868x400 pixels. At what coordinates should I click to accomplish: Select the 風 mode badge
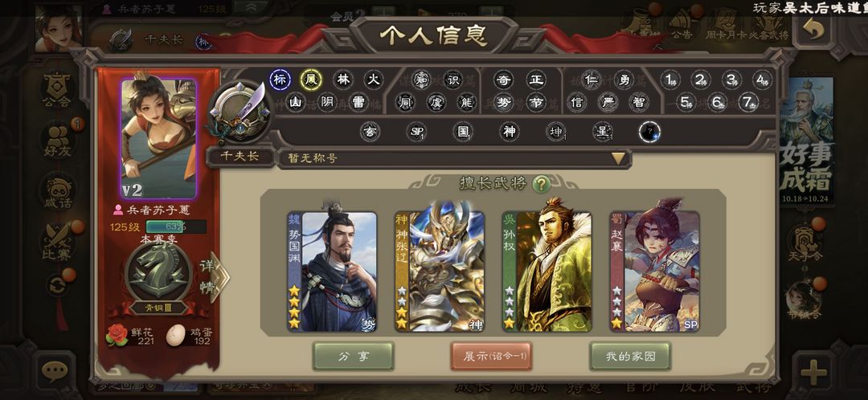(x=310, y=80)
